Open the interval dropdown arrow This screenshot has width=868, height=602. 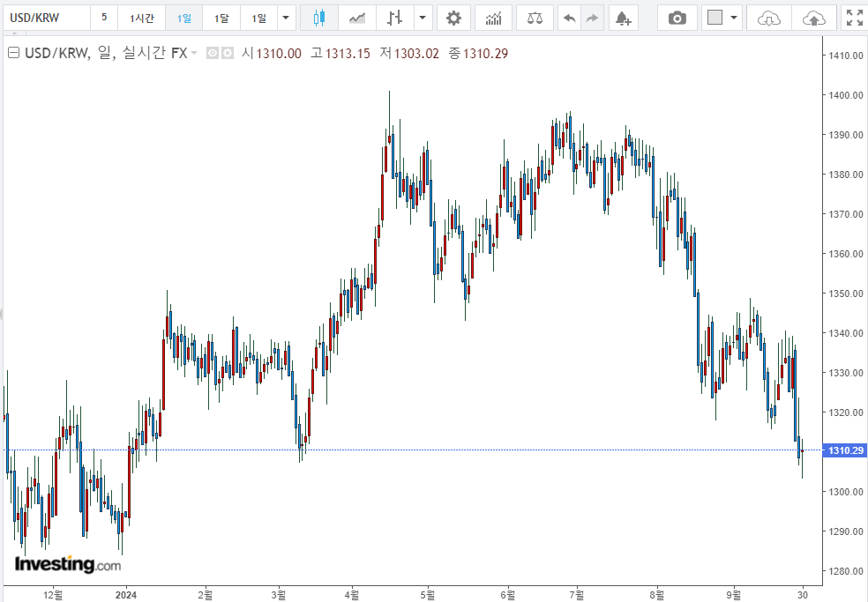point(286,19)
